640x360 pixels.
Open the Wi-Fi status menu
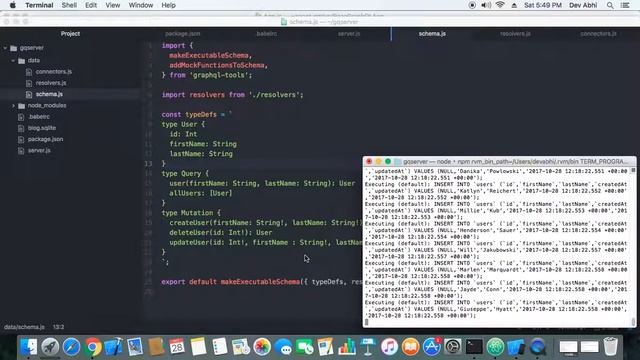[x=500, y=5]
